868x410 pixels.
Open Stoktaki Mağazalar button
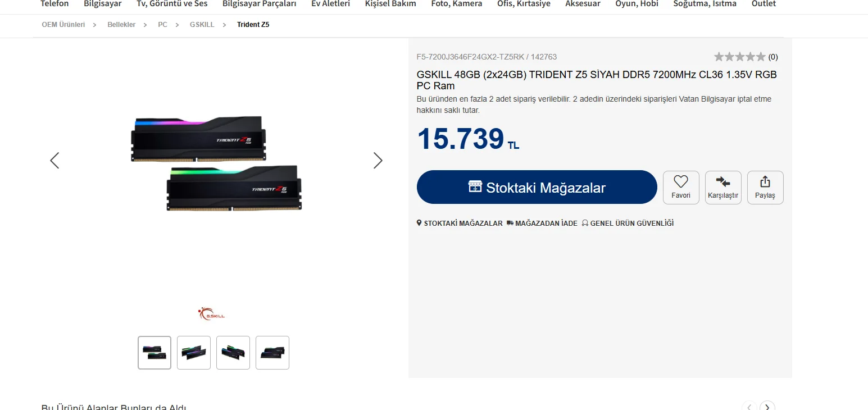click(537, 187)
